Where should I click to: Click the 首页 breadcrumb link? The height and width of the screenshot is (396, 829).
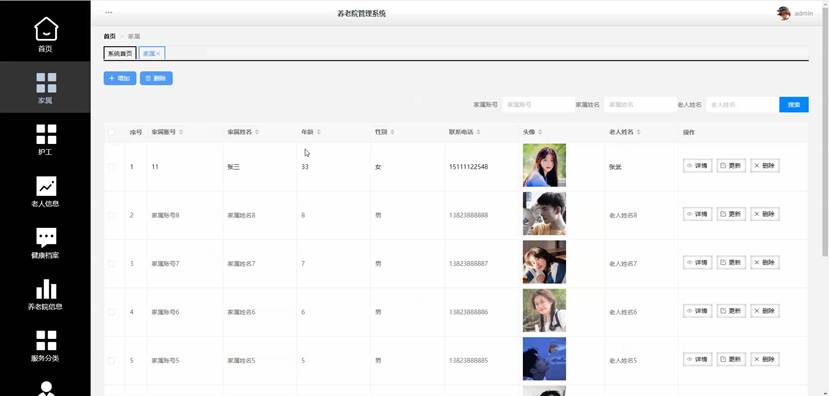pos(109,36)
